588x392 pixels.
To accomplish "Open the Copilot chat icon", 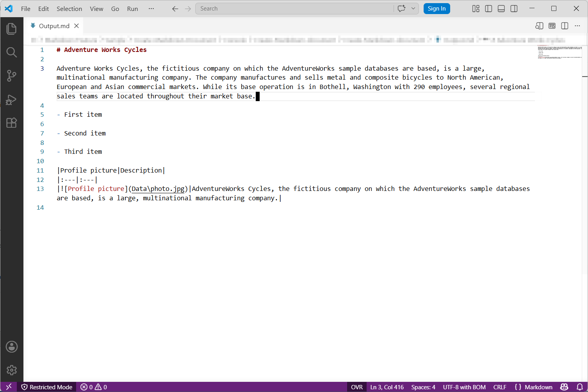I will click(x=401, y=9).
